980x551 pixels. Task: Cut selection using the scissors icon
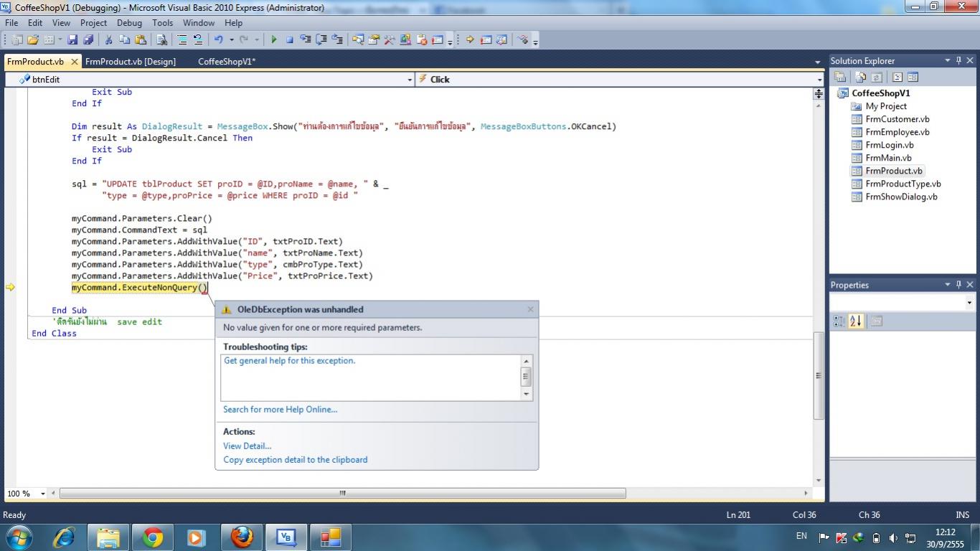[108, 40]
